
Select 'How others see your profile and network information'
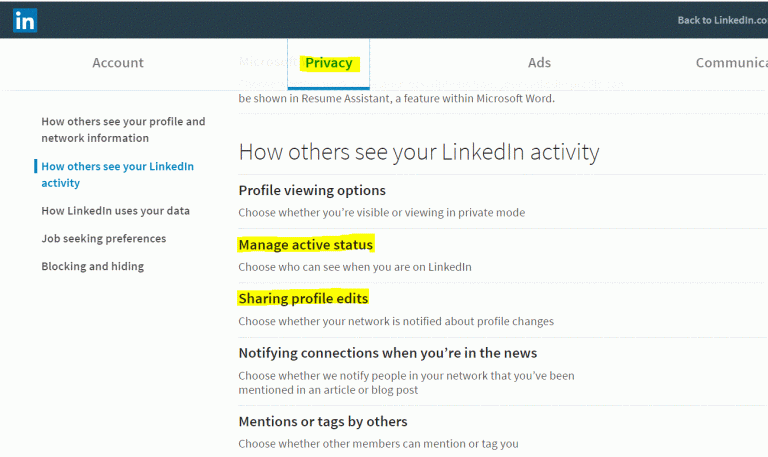tap(123, 130)
